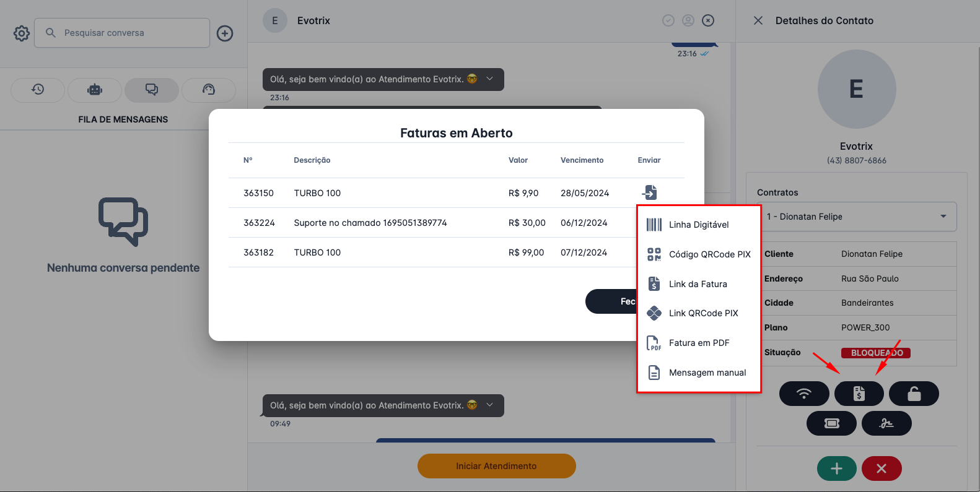
Task: Click the Iniciar Atendimento button
Action: pos(497,466)
